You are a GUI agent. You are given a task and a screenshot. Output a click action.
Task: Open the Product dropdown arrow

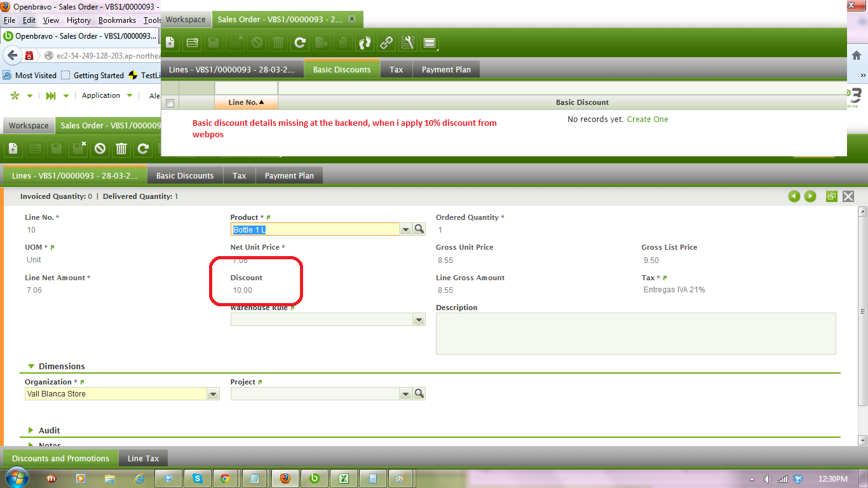(406, 229)
